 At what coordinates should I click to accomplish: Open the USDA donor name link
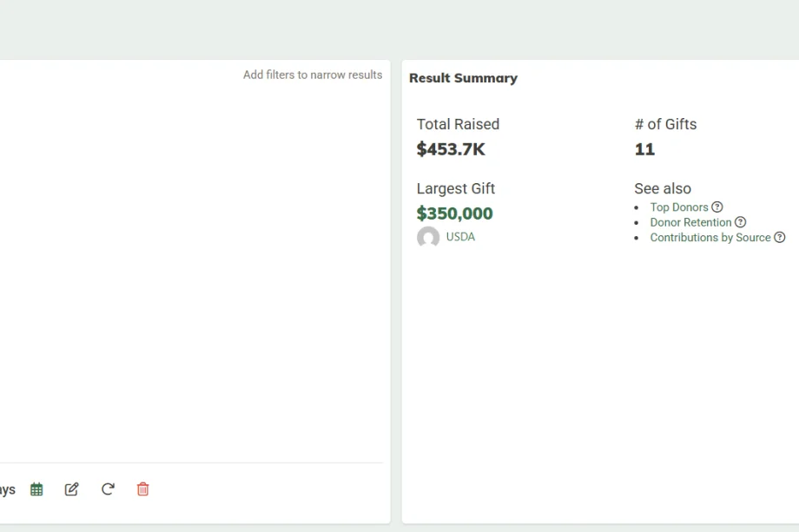click(460, 237)
